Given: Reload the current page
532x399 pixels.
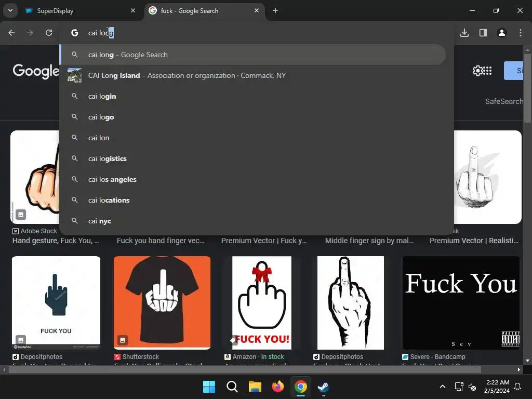Looking at the screenshot, I should (49, 33).
